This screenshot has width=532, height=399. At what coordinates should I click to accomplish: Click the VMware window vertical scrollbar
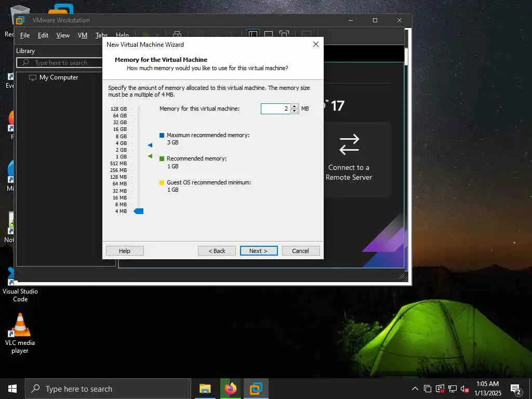tap(406, 56)
